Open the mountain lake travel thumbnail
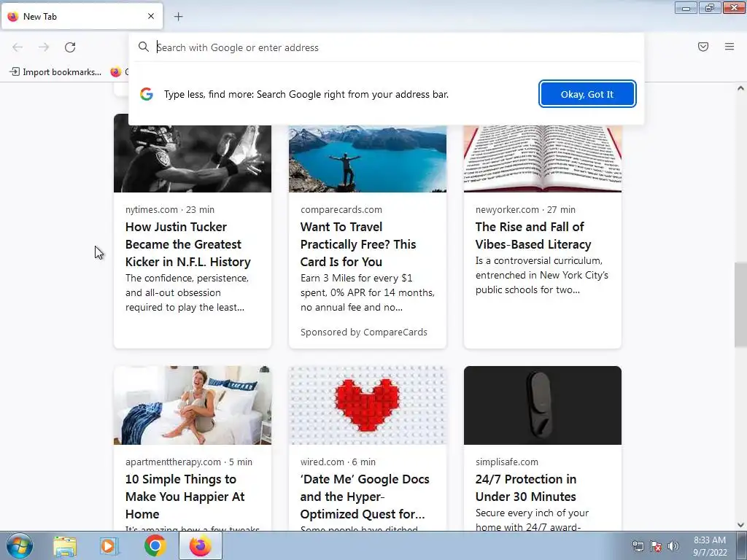This screenshot has width=747, height=560. click(368, 158)
